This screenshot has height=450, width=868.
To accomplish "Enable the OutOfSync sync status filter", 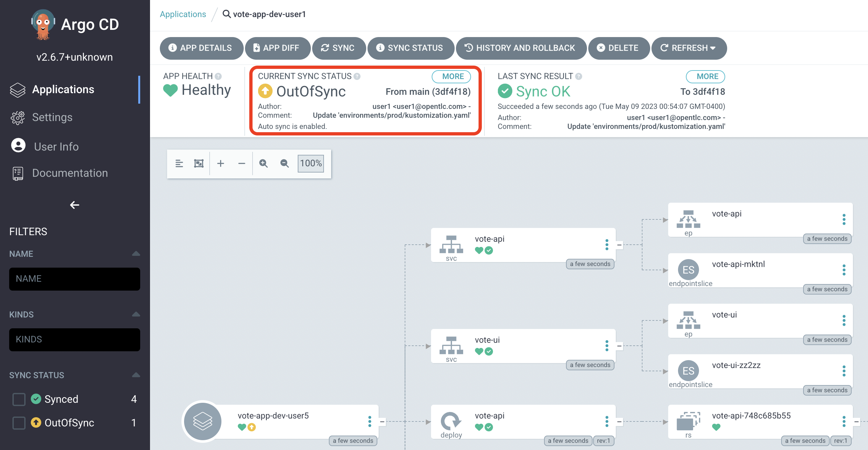I will click(19, 423).
